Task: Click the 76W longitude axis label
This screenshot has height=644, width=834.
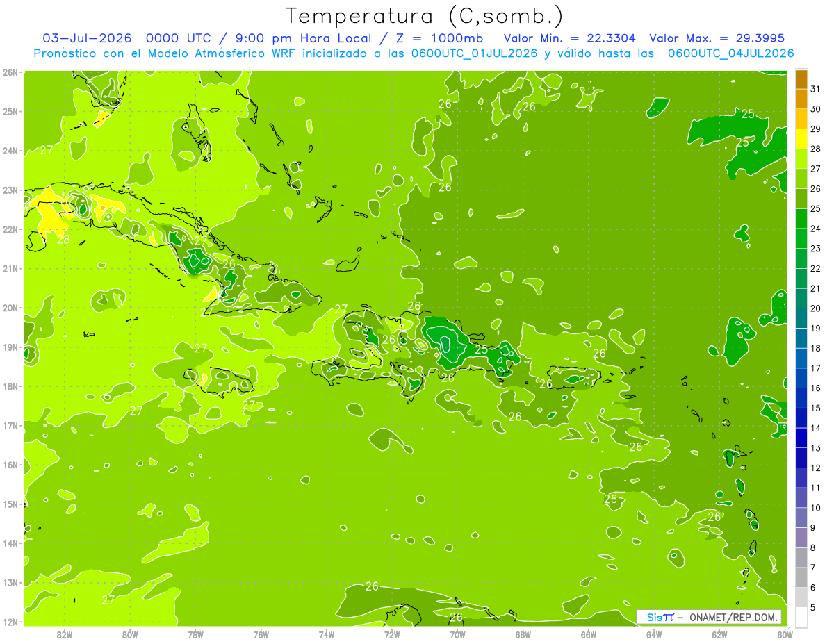Action: [x=261, y=634]
